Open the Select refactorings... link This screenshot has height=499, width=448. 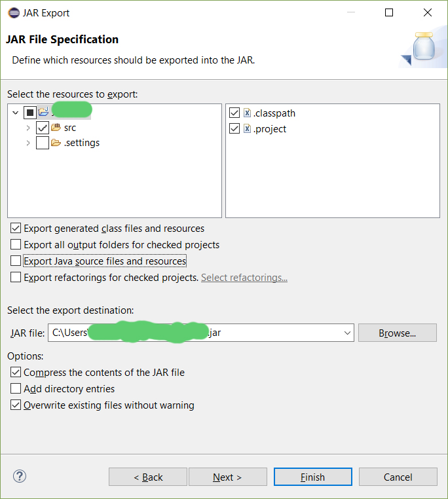coord(244,278)
